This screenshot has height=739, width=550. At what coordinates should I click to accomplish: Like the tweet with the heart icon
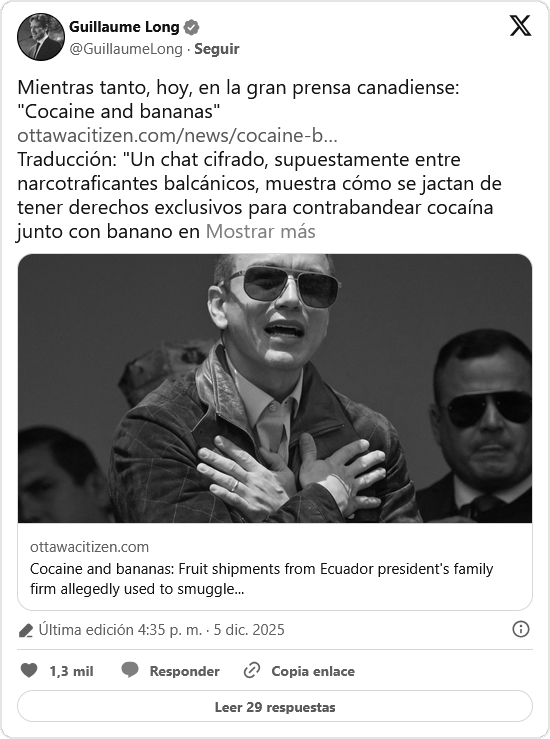click(29, 670)
